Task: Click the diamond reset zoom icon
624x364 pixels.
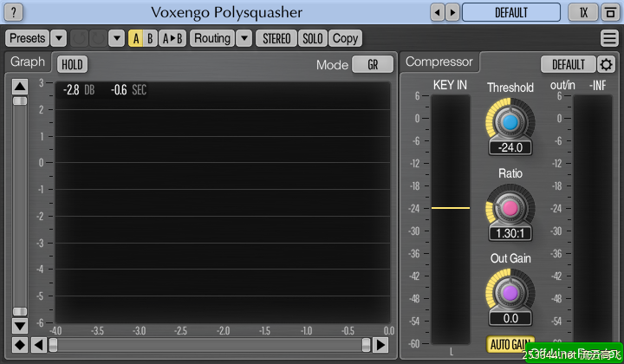Action: coord(20,345)
